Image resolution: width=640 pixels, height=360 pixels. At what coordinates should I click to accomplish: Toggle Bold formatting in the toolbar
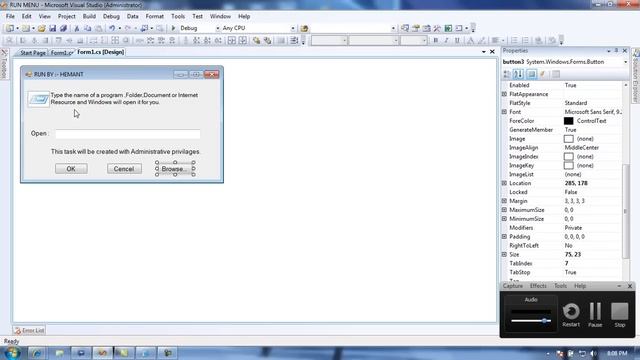click(x=436, y=40)
